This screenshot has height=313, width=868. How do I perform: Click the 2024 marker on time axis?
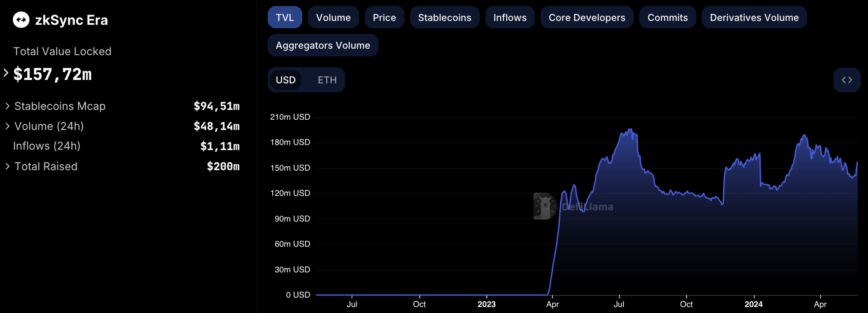[x=753, y=304]
